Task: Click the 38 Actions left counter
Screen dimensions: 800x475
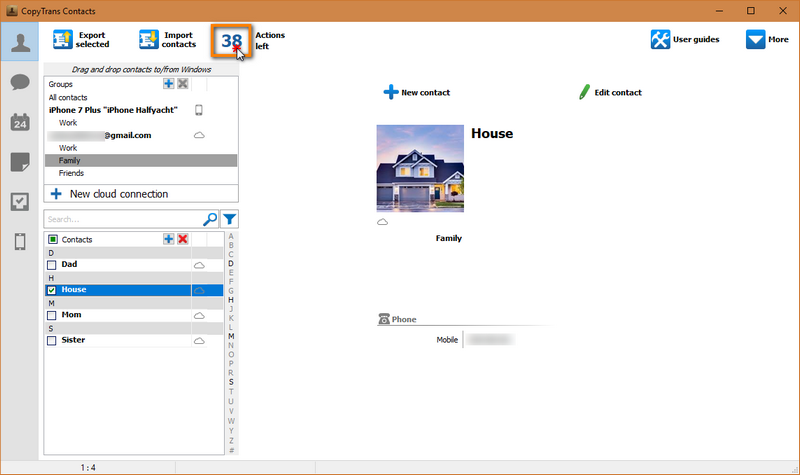Action: coord(232,40)
